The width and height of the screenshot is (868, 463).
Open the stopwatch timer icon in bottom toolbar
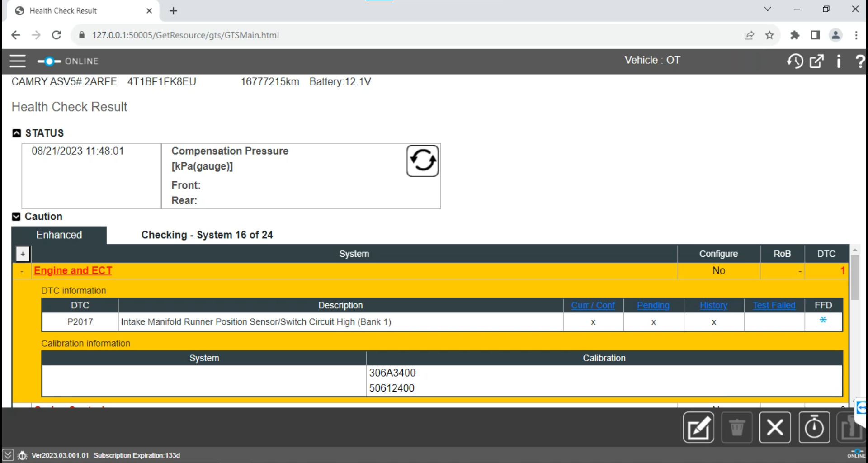[x=814, y=427]
